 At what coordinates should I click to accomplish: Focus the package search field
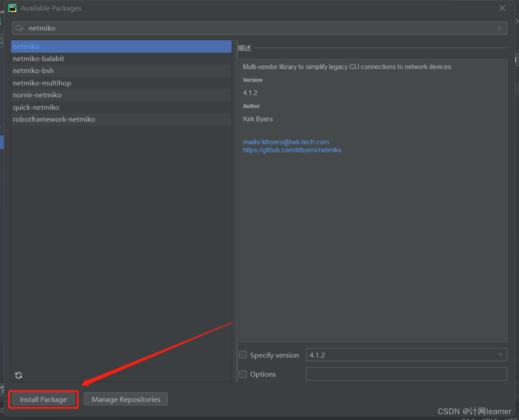point(259,28)
